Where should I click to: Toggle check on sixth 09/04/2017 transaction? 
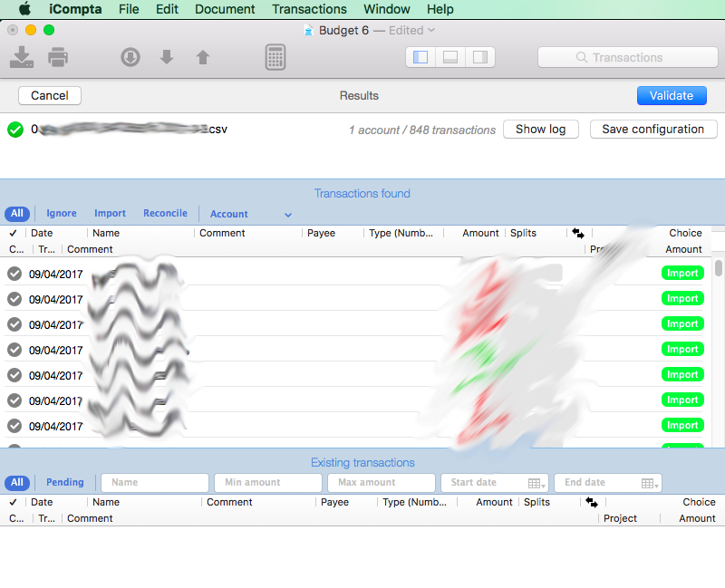pyautogui.click(x=14, y=400)
